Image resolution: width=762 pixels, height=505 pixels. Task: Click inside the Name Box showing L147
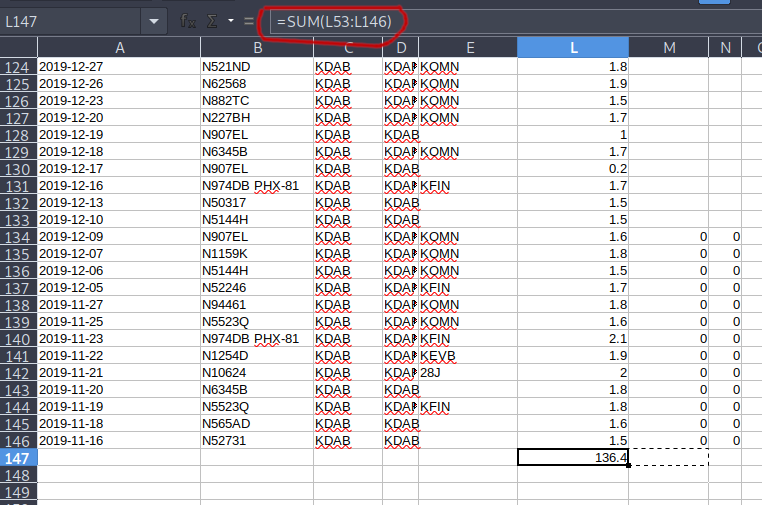(70, 21)
